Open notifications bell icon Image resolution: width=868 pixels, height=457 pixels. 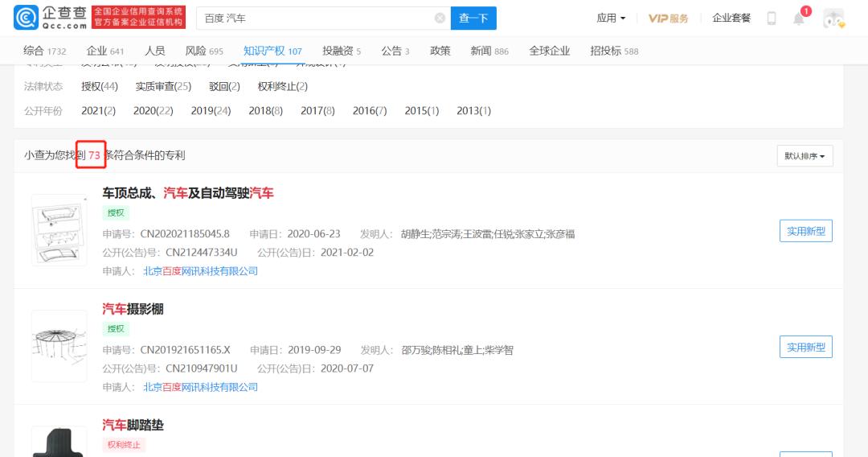coord(798,19)
